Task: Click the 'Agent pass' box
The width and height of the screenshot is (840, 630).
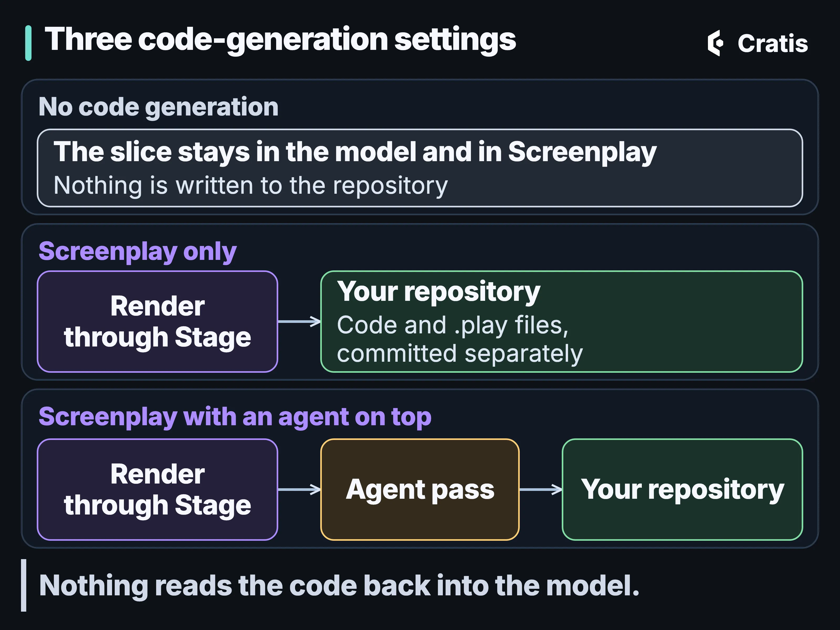Action: [420, 490]
